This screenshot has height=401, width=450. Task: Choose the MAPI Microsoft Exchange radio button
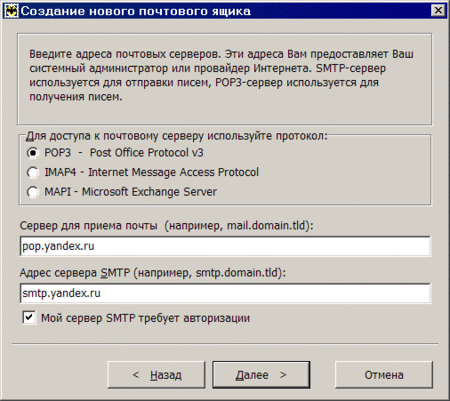pos(32,192)
